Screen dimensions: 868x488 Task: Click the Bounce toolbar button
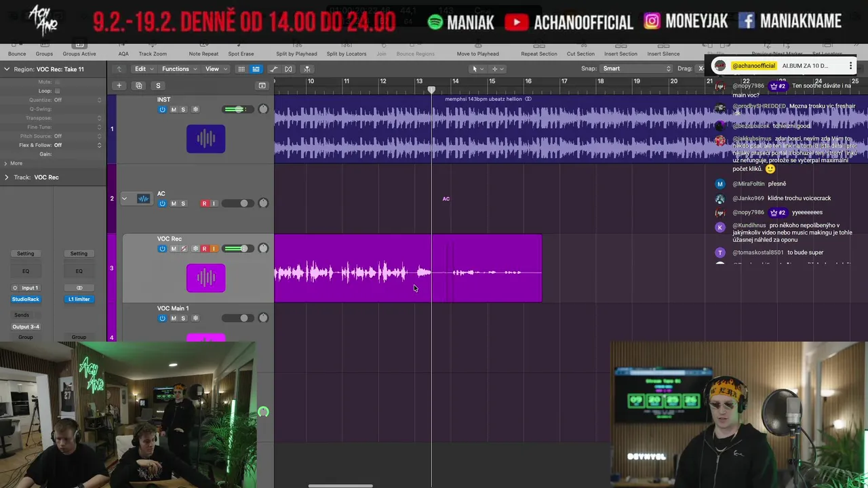[x=17, y=54]
